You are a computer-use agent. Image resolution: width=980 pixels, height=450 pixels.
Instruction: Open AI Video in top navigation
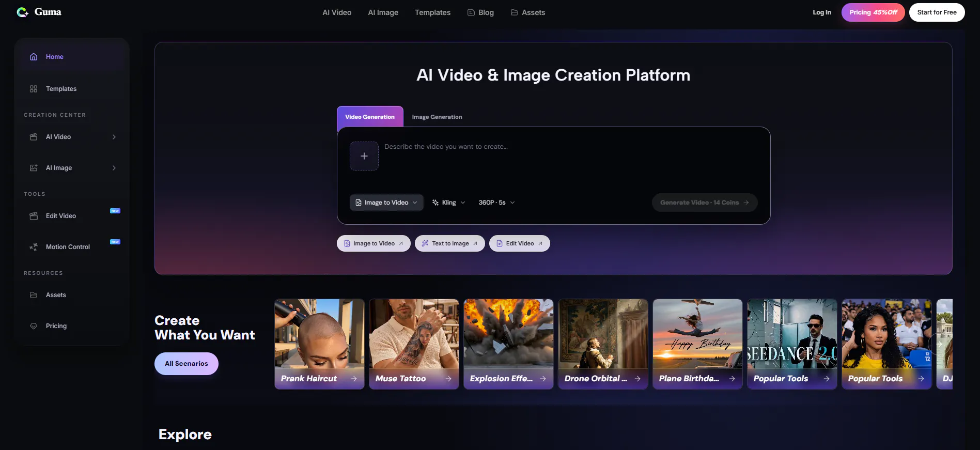(x=337, y=12)
